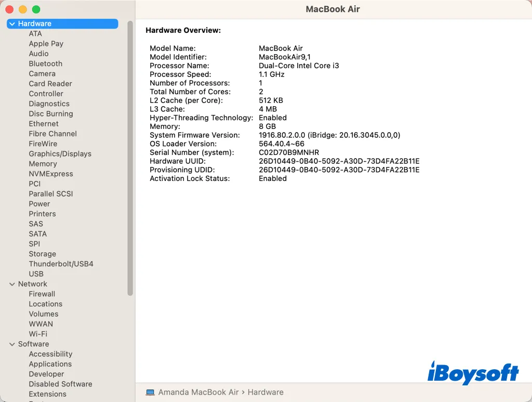Click the yellow minimize window button
This screenshot has width=532, height=402.
click(x=23, y=9)
